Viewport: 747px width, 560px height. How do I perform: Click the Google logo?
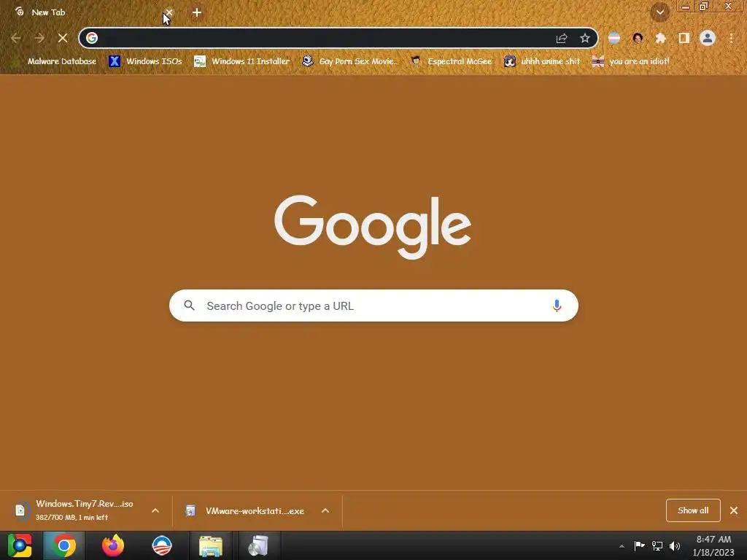click(373, 227)
